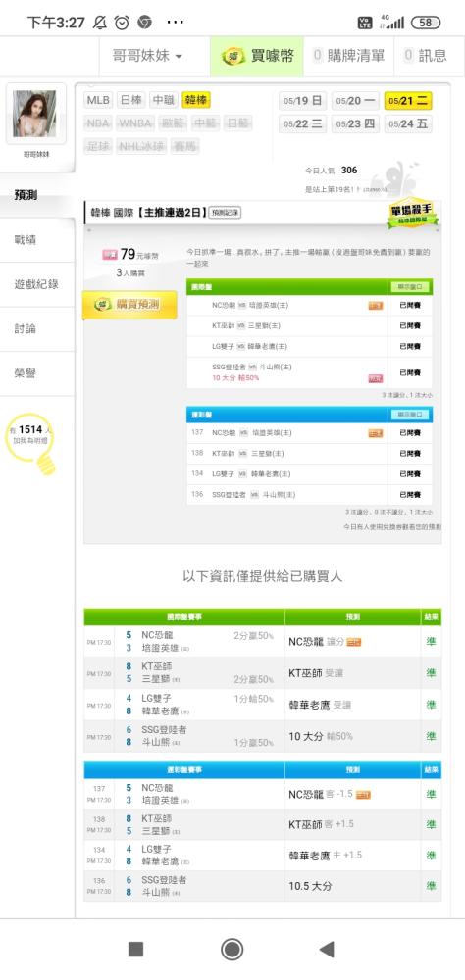
Task: Select the MLB league filter
Action: tap(98, 100)
